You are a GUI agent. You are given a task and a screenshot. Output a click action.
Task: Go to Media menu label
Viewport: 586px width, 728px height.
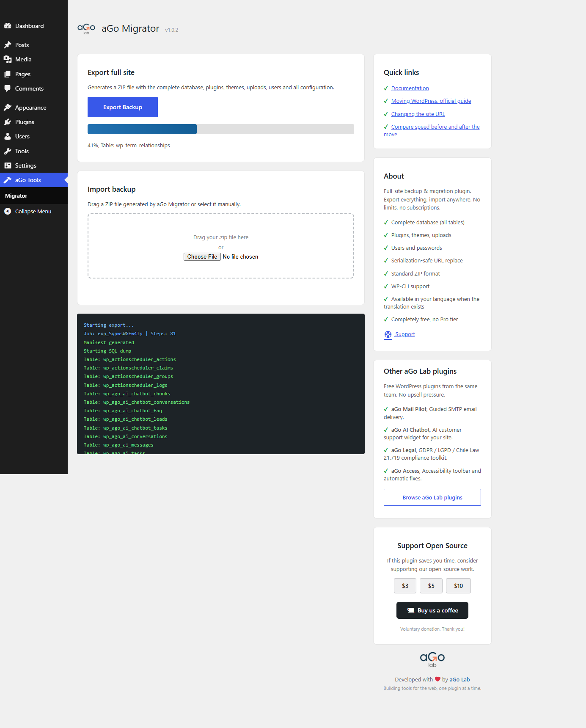[23, 59]
